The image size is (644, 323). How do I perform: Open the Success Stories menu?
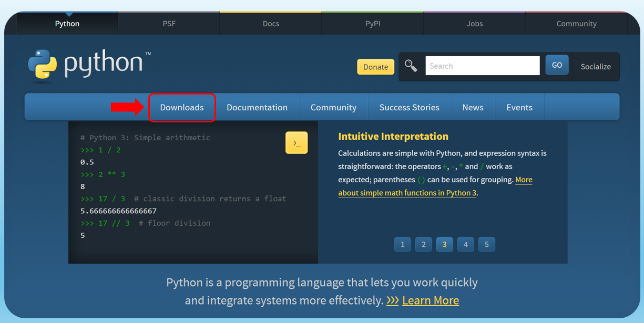point(410,107)
